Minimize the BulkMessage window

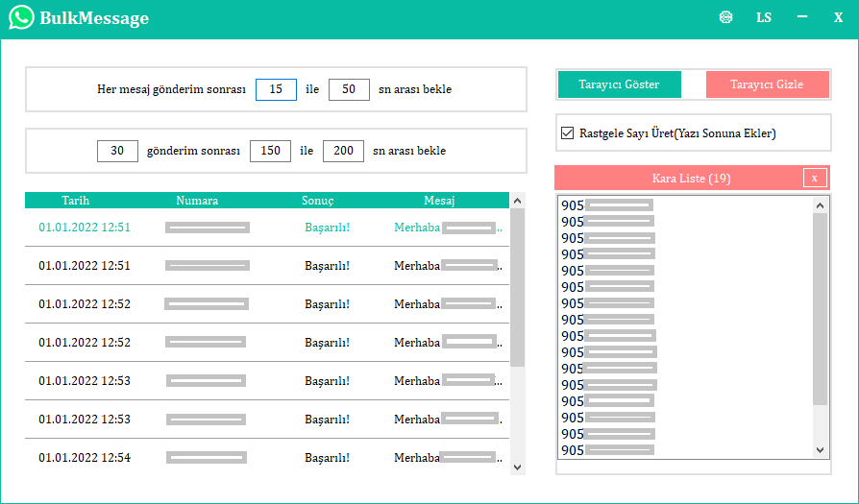802,17
